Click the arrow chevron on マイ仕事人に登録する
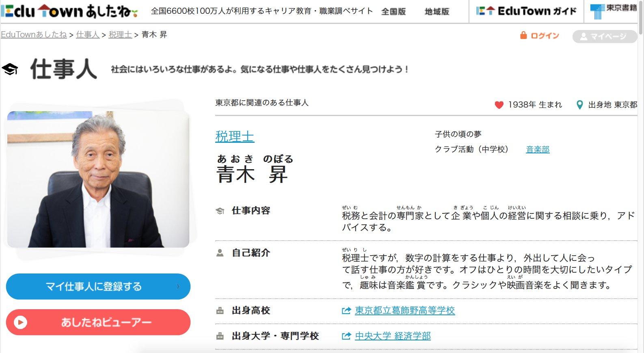 click(178, 286)
